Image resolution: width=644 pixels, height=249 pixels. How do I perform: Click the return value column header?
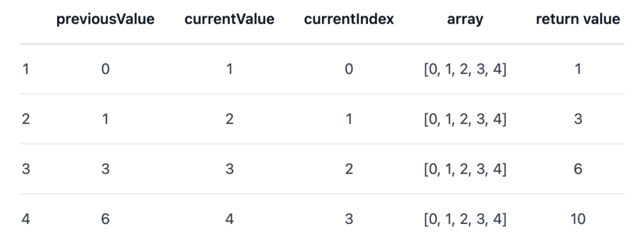click(578, 19)
